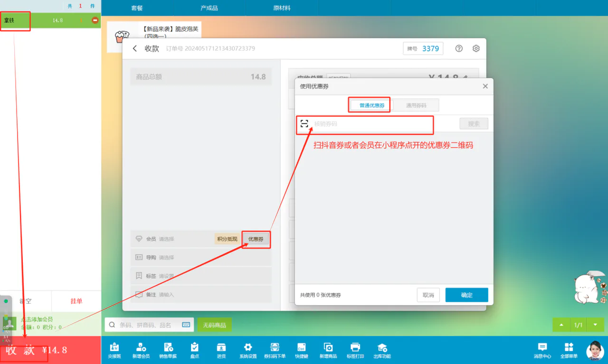Click the 进货 purchase stock icon
Image resolution: width=608 pixels, height=364 pixels.
click(221, 350)
